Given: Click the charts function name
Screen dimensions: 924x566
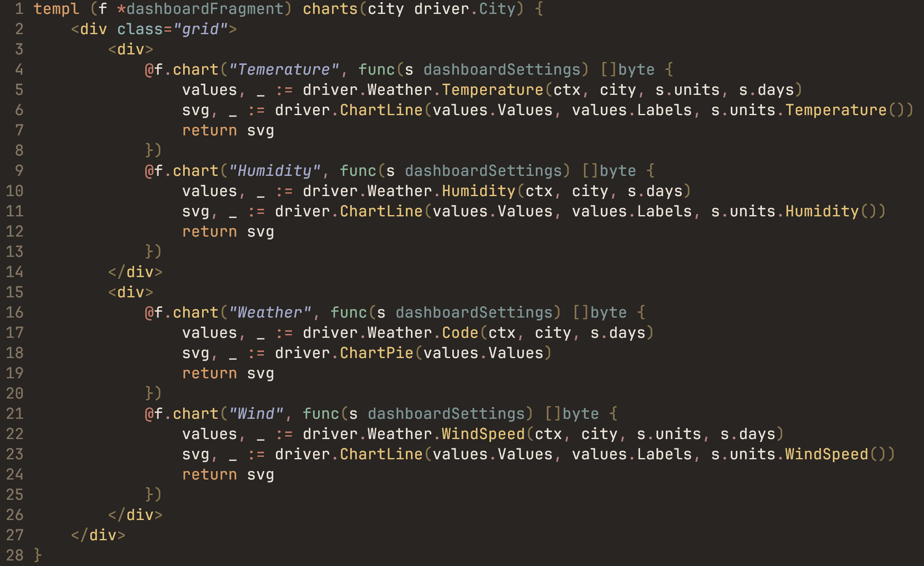Looking at the screenshot, I should pyautogui.click(x=330, y=9).
